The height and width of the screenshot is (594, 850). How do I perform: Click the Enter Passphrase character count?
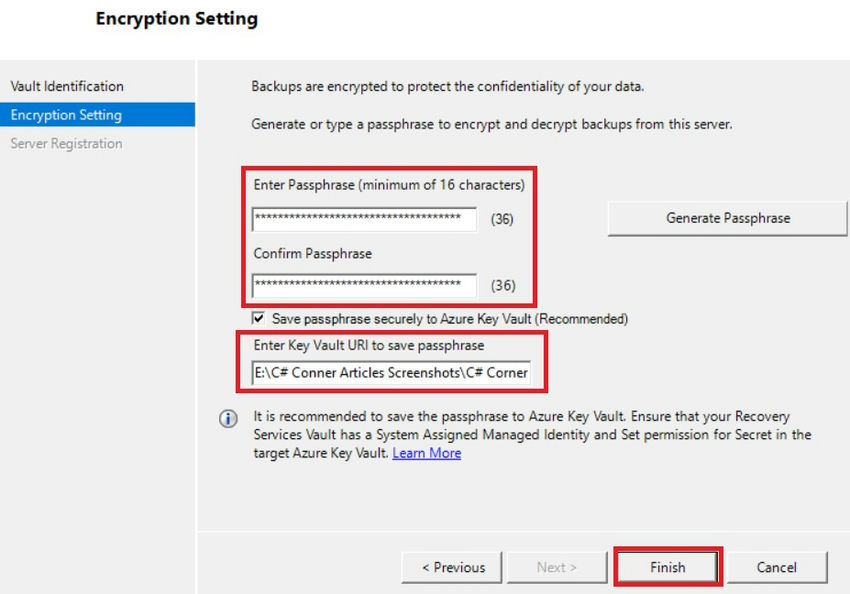click(502, 219)
